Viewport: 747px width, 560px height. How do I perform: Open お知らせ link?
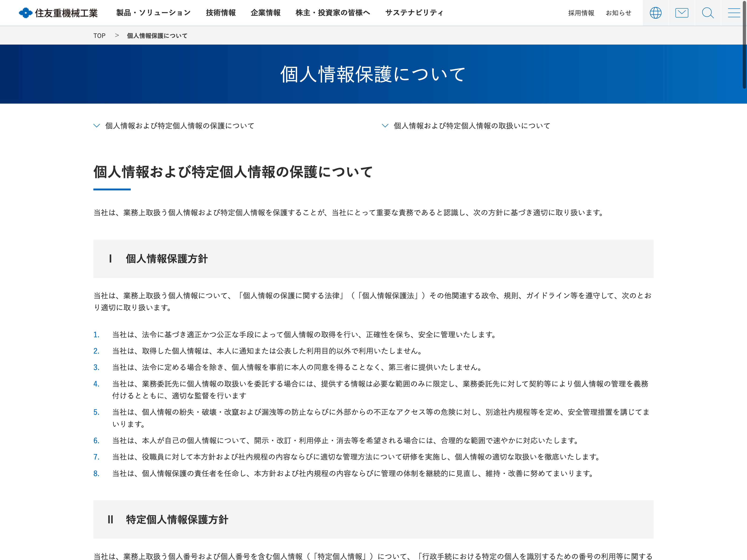pyautogui.click(x=618, y=13)
